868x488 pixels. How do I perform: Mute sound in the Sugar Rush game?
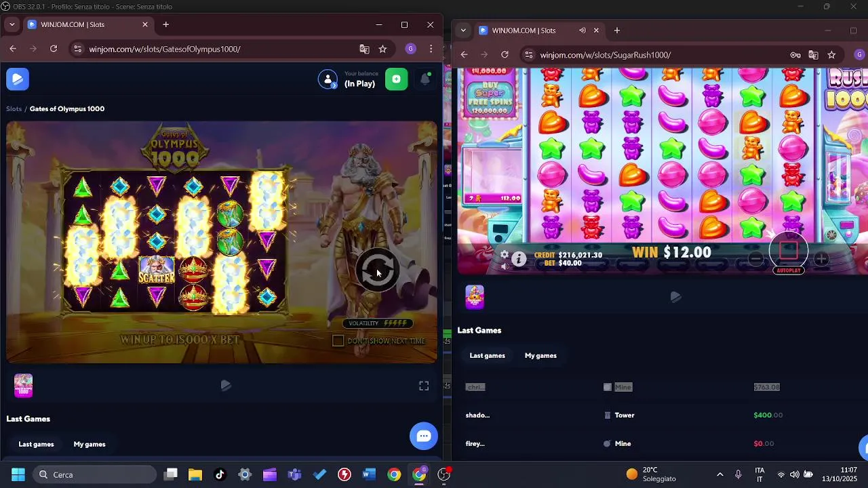(x=505, y=266)
